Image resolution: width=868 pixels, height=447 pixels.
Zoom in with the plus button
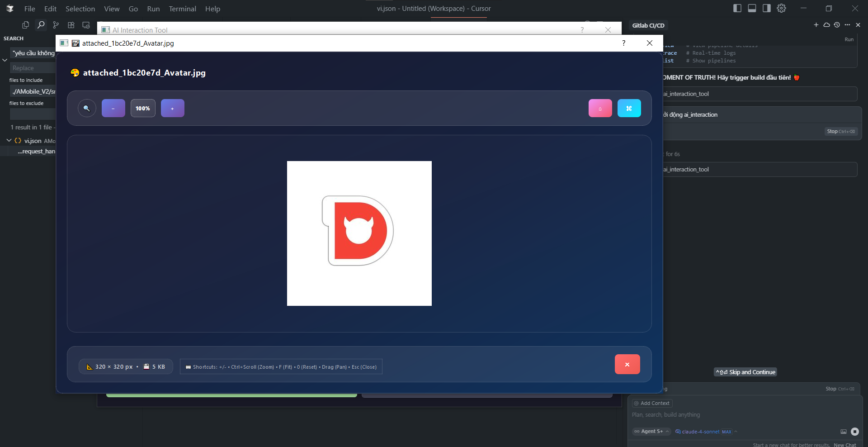[x=173, y=108]
